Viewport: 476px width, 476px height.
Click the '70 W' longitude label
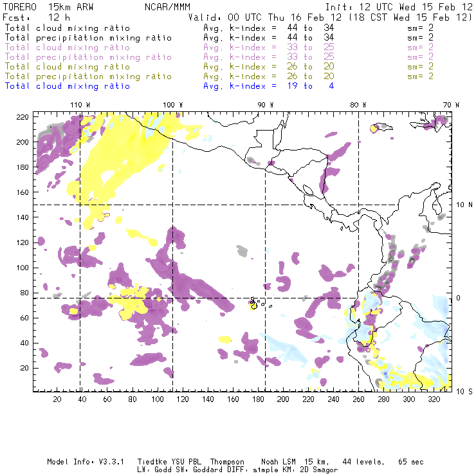(451, 105)
